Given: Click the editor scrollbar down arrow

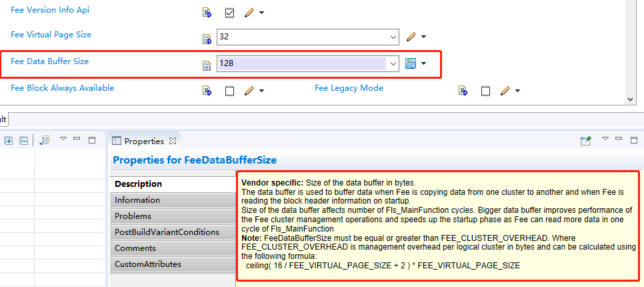Looking at the screenshot, I should click(x=631, y=99).
